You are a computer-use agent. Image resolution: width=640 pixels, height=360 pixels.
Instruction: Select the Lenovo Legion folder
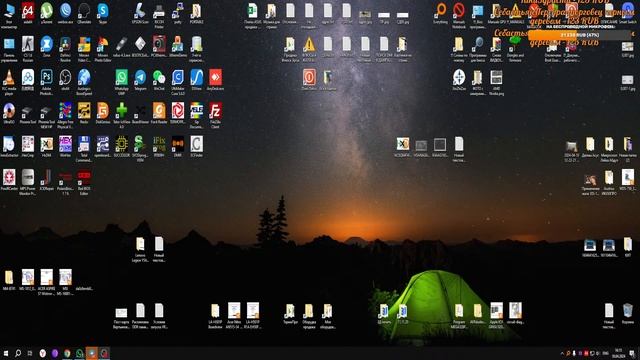coord(140,244)
